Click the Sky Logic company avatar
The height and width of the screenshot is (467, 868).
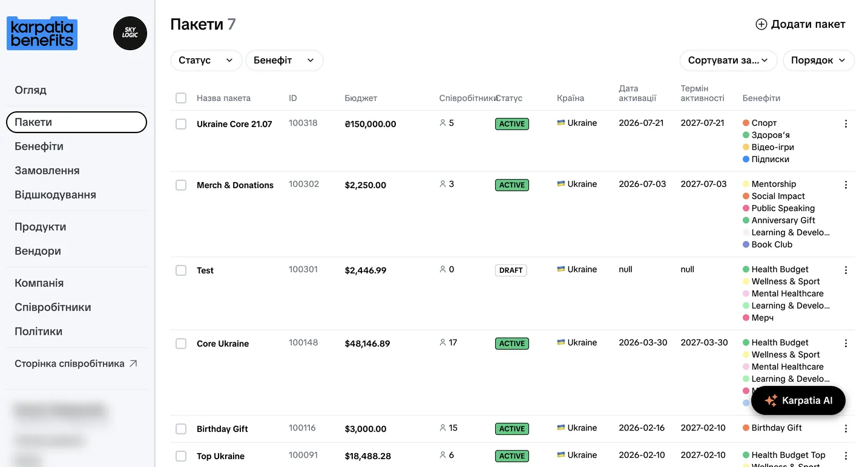coord(130,33)
